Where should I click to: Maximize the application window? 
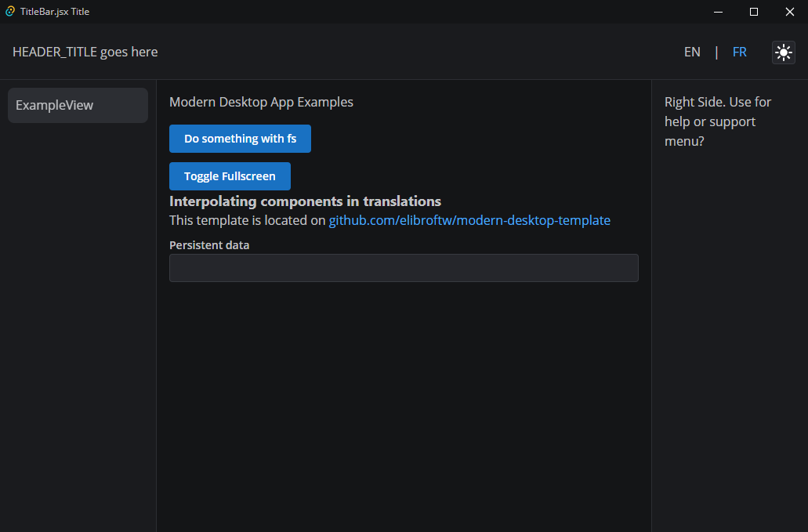(753, 11)
